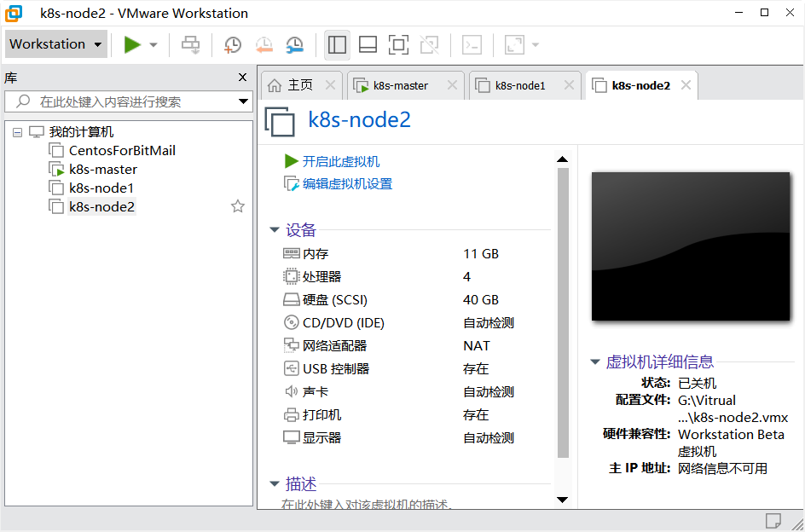Click 编辑虚拟机设置 link

(348, 184)
